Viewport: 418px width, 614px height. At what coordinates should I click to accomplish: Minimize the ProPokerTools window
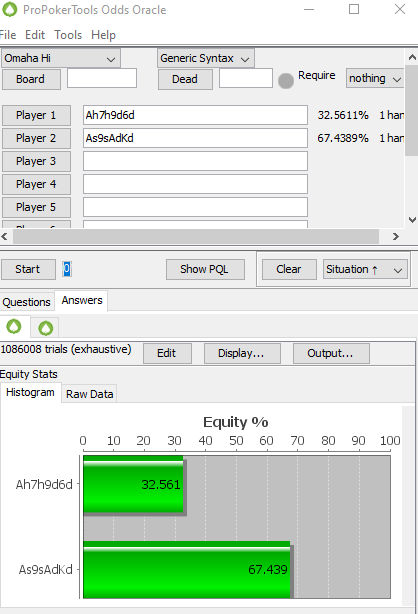[309, 9]
